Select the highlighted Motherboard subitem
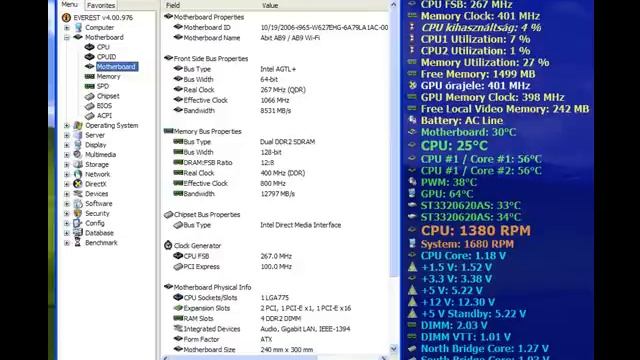 [117, 67]
